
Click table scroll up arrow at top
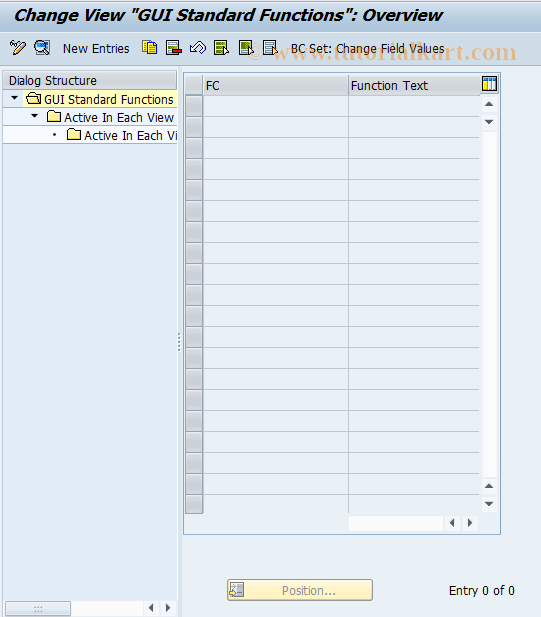489,104
